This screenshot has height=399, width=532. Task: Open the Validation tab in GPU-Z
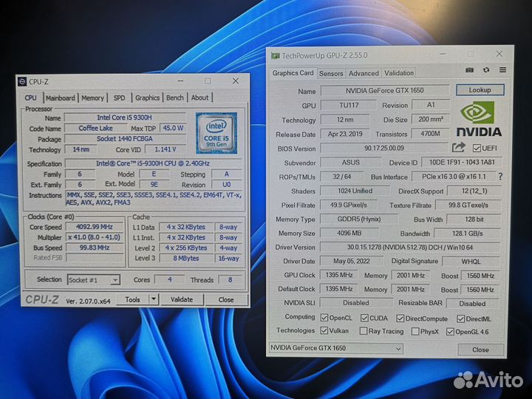[x=399, y=73]
